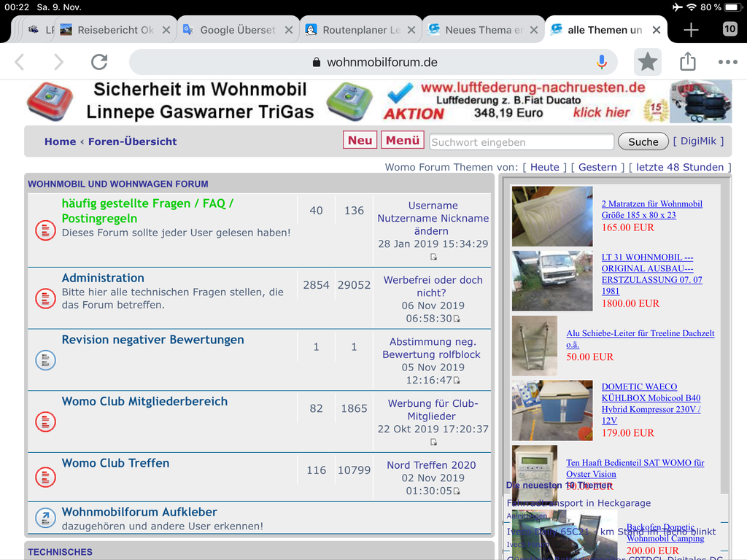
Task: Click forum icon beside Womo Club Treffen
Action: [46, 477]
